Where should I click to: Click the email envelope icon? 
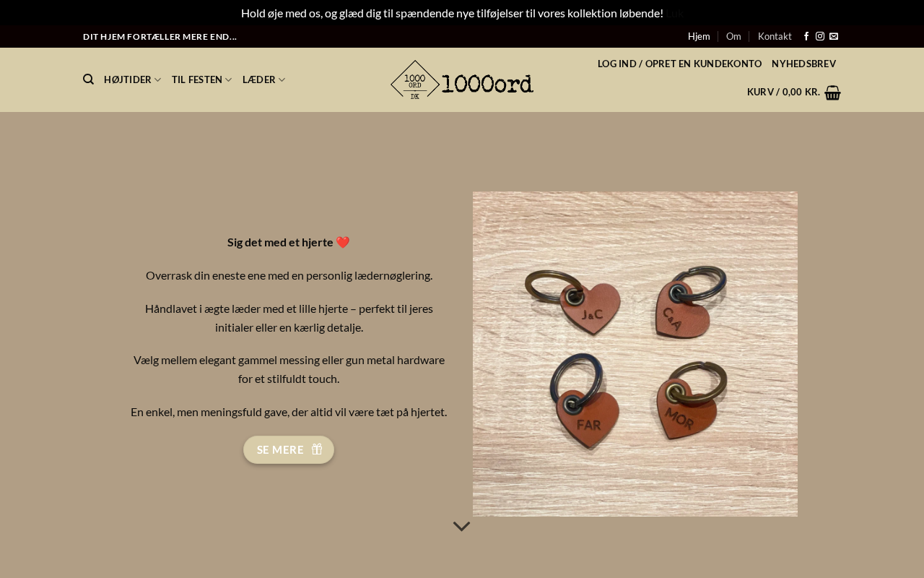coord(834,36)
